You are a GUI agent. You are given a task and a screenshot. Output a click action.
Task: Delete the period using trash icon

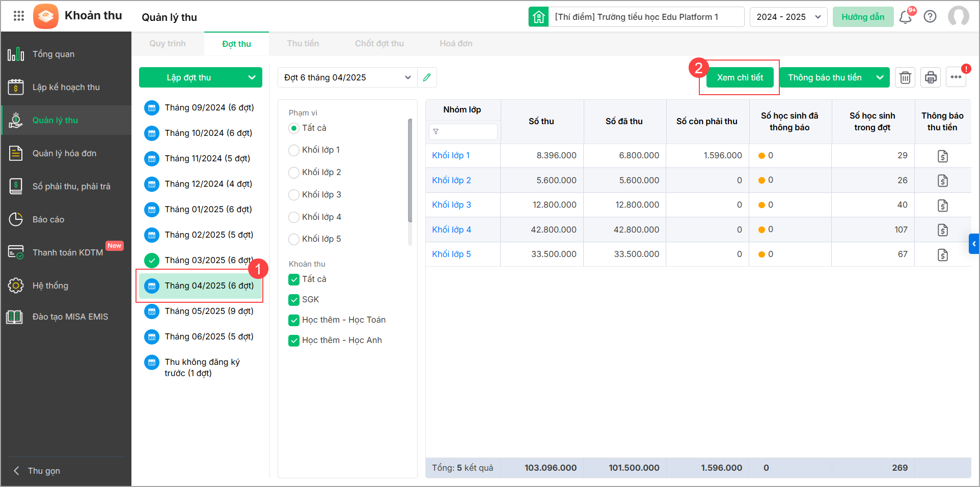(x=905, y=77)
